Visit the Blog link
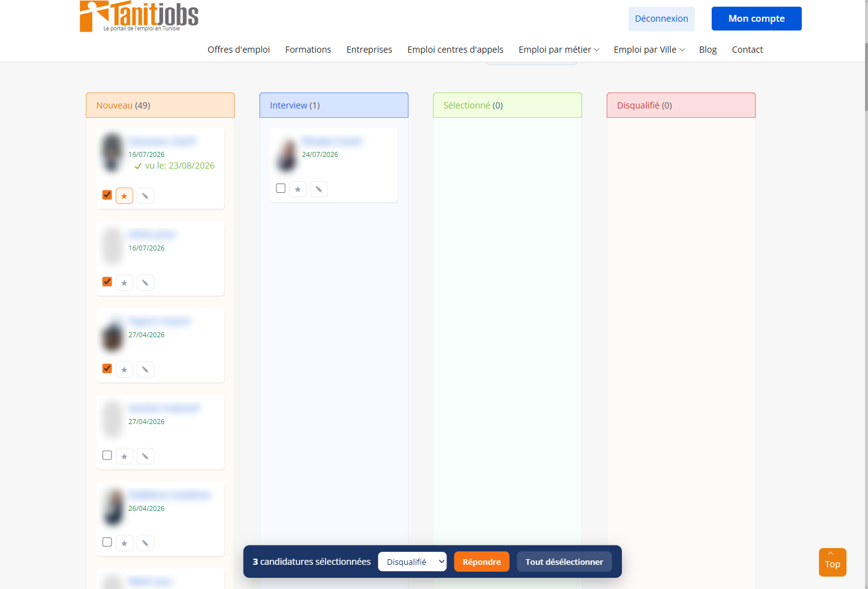 click(707, 50)
